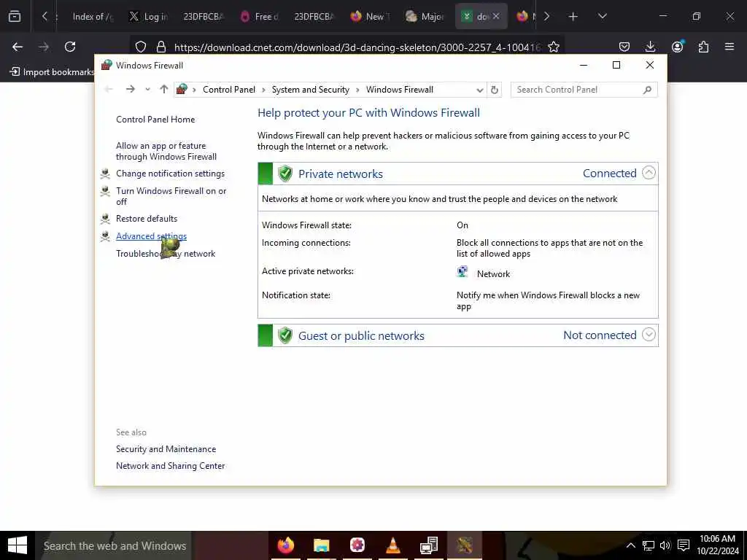Open Windows Start menu
Viewport: 747px width, 560px height.
[18, 545]
